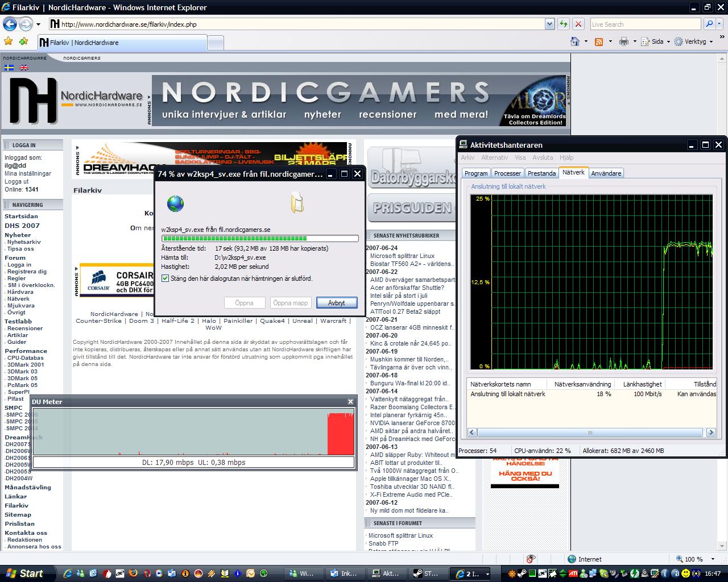Screen dimensions: 728x582
Task: Switch site language with the British flag
Action: point(24,67)
